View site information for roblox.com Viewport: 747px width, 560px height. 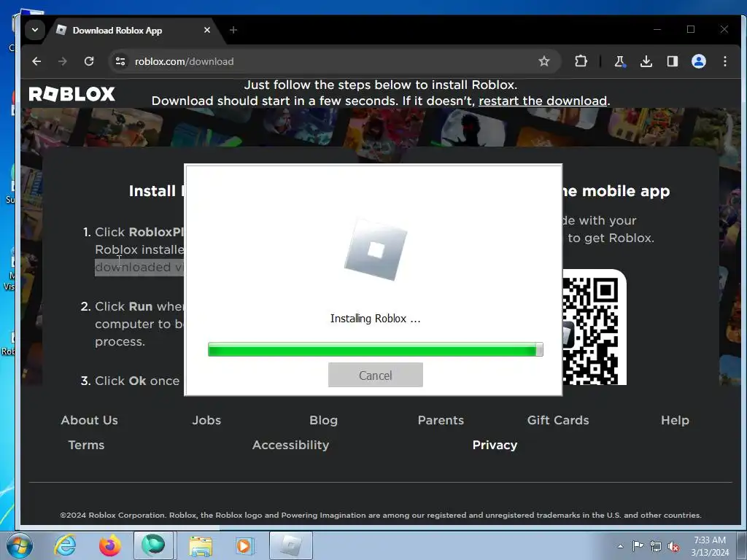[120, 61]
